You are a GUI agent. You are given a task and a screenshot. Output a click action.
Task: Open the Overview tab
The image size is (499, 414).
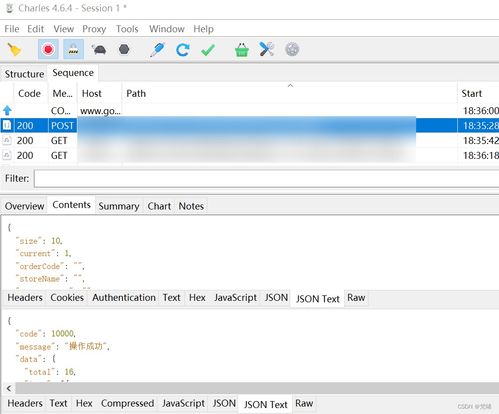pos(24,206)
